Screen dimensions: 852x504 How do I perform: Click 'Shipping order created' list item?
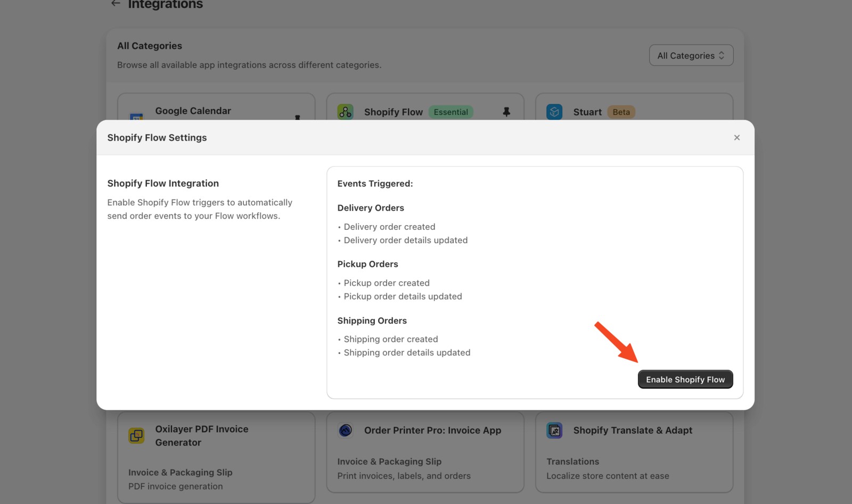tap(391, 339)
